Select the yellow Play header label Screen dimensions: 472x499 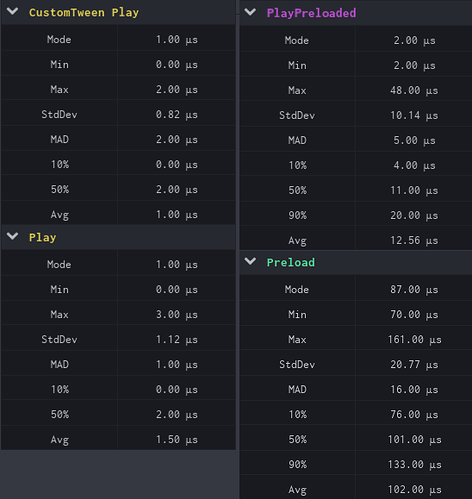(x=42, y=238)
